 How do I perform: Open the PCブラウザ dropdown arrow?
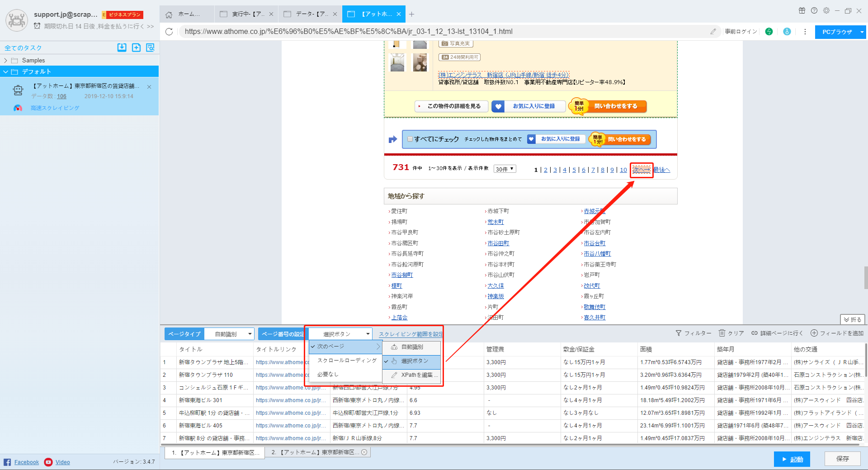point(862,32)
